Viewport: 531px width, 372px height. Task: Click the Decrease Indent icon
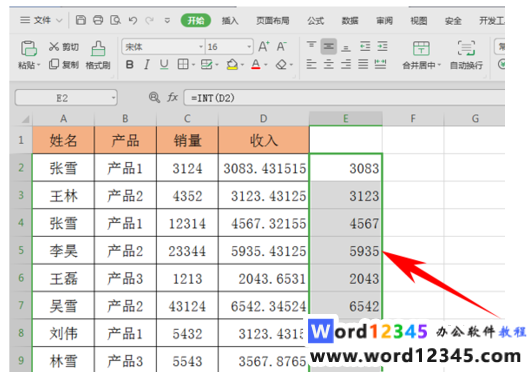365,46
